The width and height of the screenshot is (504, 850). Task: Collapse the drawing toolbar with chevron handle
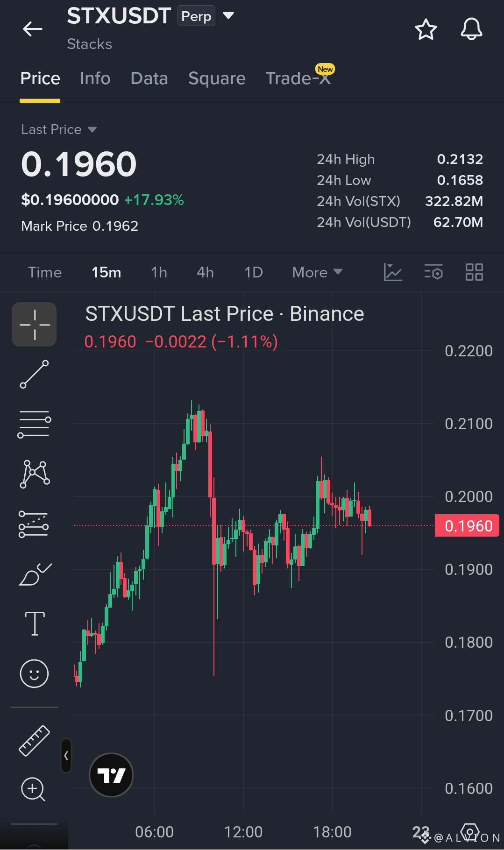(x=66, y=756)
